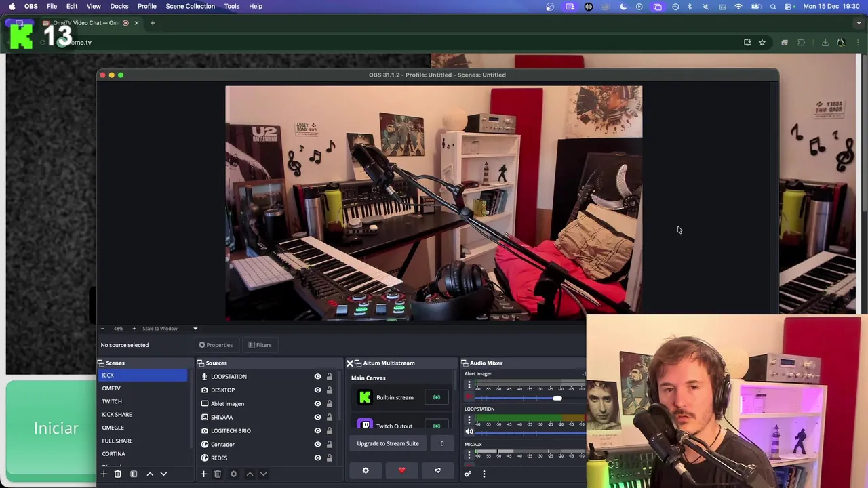Open Audio Mixer advanced audio gears icon
The width and height of the screenshot is (868, 488).
click(x=467, y=474)
